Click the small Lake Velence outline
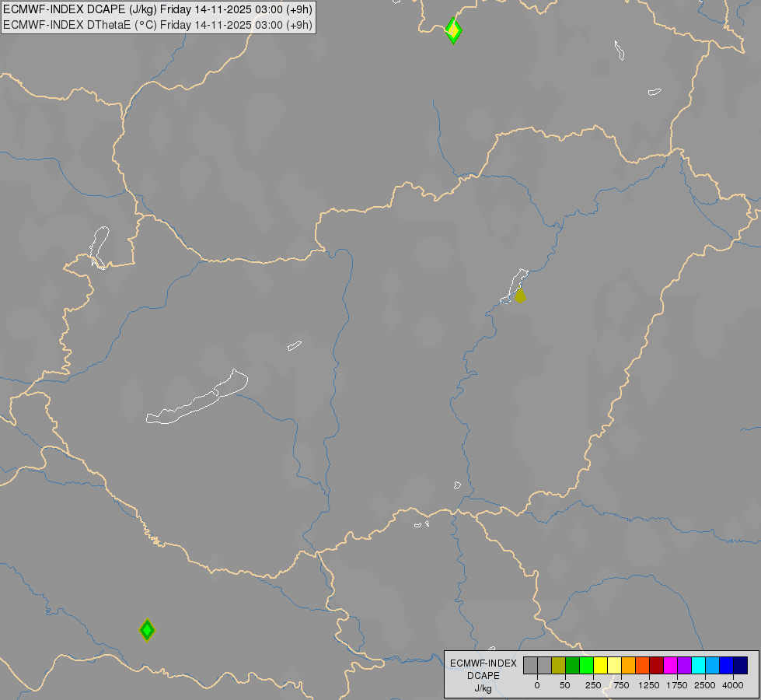 pos(295,346)
